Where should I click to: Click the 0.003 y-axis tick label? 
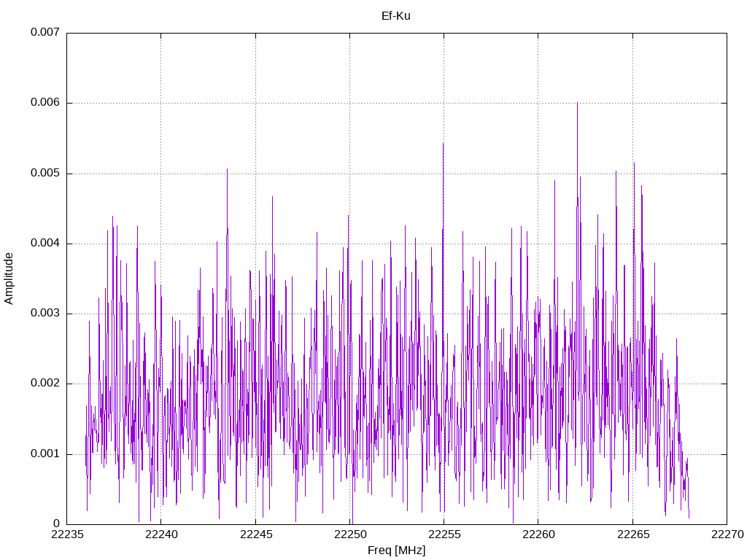(45, 314)
